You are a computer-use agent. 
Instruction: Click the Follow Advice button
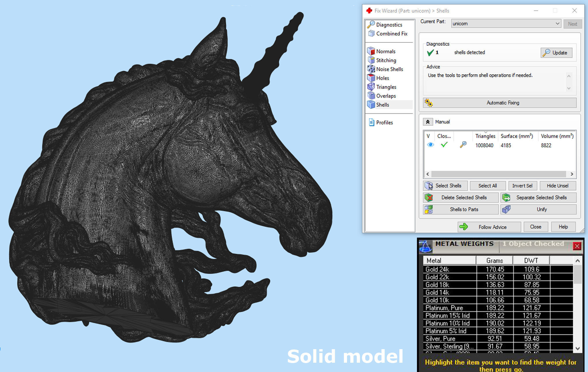pos(489,227)
